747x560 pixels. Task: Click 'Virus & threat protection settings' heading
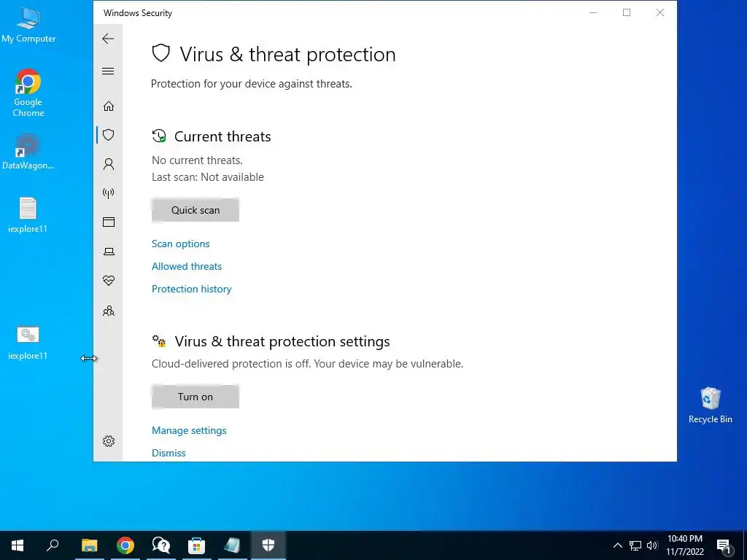(282, 341)
